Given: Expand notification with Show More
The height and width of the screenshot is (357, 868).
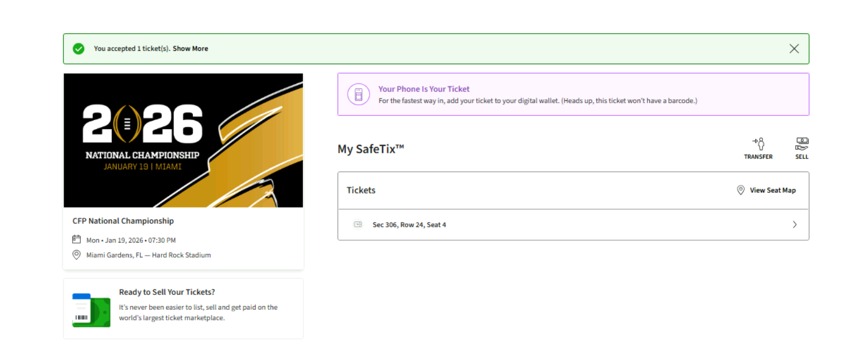Looking at the screenshot, I should coord(190,49).
